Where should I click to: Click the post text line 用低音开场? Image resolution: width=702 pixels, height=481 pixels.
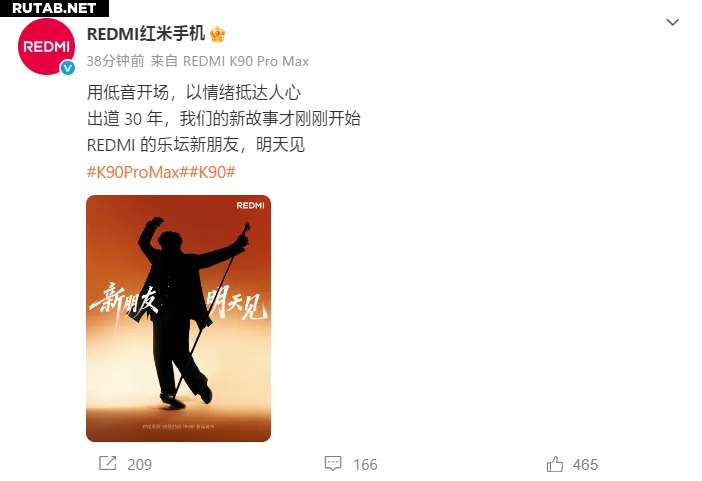click(128, 92)
